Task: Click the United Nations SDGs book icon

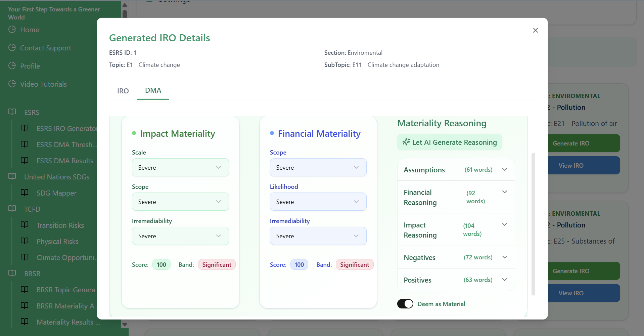Action: click(12, 176)
